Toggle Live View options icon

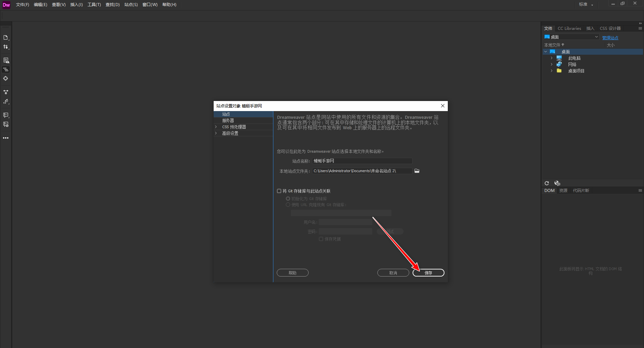point(6,60)
